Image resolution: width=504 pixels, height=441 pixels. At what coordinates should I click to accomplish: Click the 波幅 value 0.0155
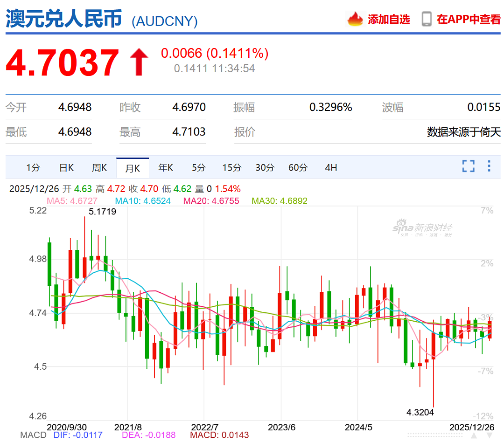pyautogui.click(x=484, y=107)
